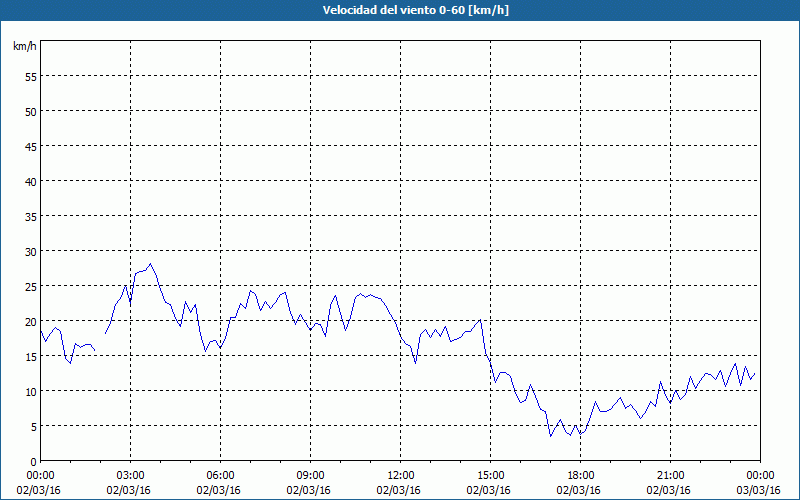Click the y-axis value 40

pyautogui.click(x=30, y=181)
